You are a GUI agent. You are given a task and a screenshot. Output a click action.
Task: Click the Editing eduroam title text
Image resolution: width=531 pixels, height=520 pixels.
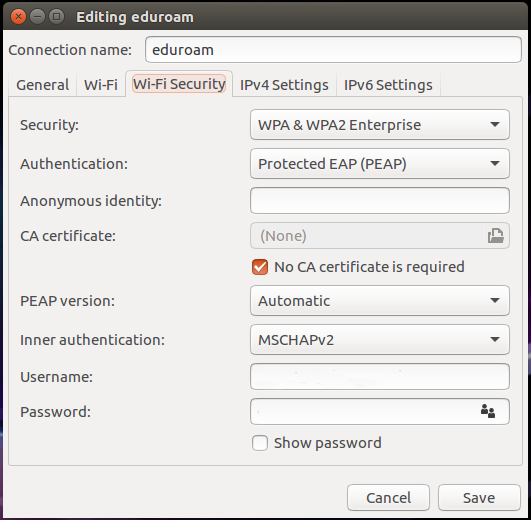[135, 17]
